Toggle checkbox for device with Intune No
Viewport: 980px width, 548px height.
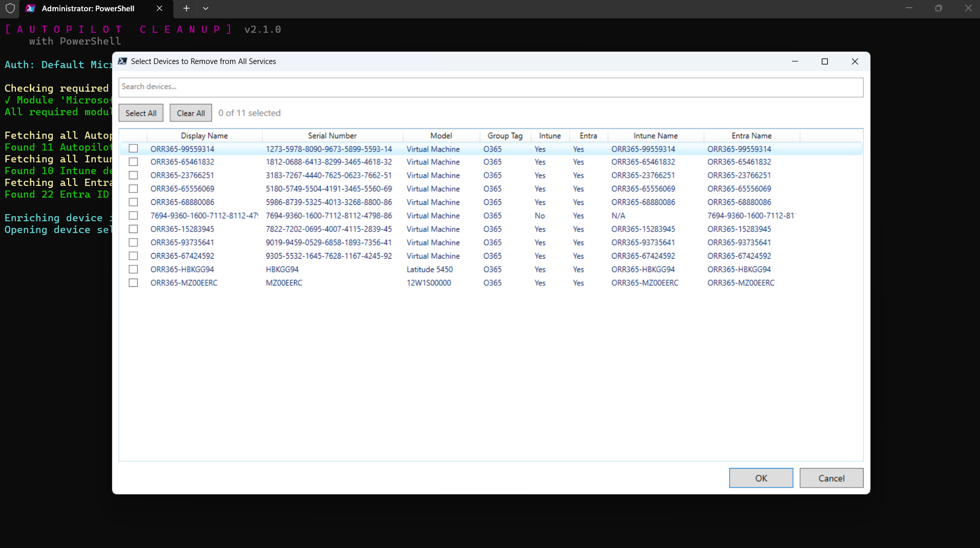(x=133, y=216)
